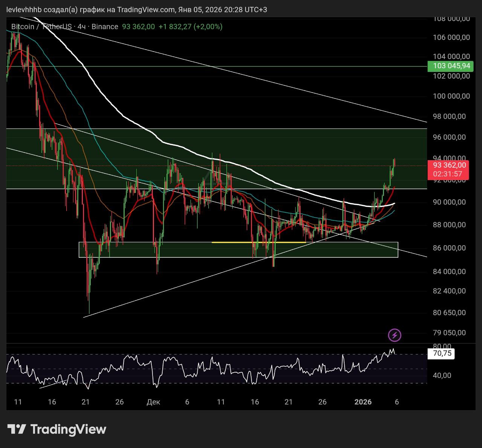Viewport: 482px width, 448px height.
Task: Click the 100 000,00 price axis label
Action: coord(451,96)
